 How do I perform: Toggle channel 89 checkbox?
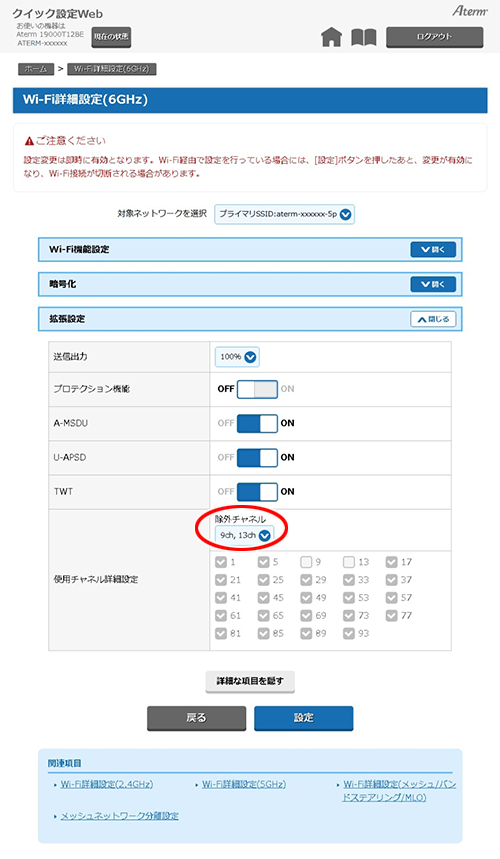pyautogui.click(x=306, y=633)
